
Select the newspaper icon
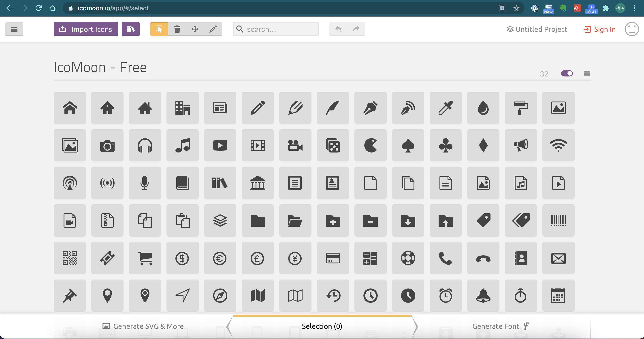coord(220,108)
